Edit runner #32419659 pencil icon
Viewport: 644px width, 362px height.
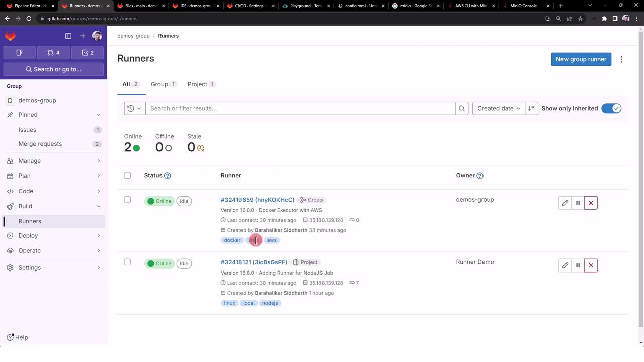(x=565, y=203)
